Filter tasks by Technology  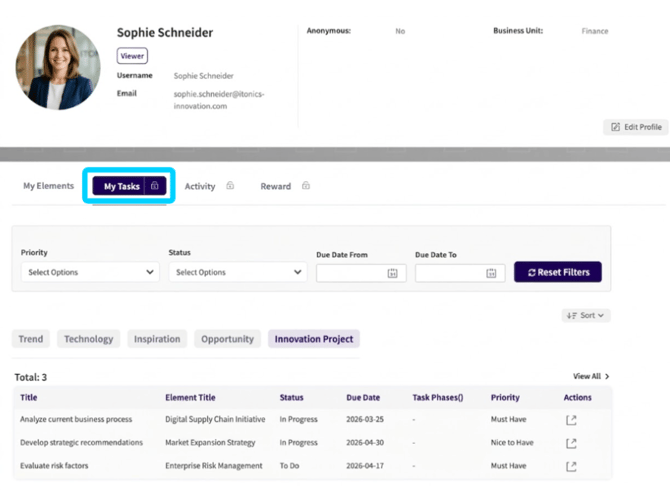88,339
